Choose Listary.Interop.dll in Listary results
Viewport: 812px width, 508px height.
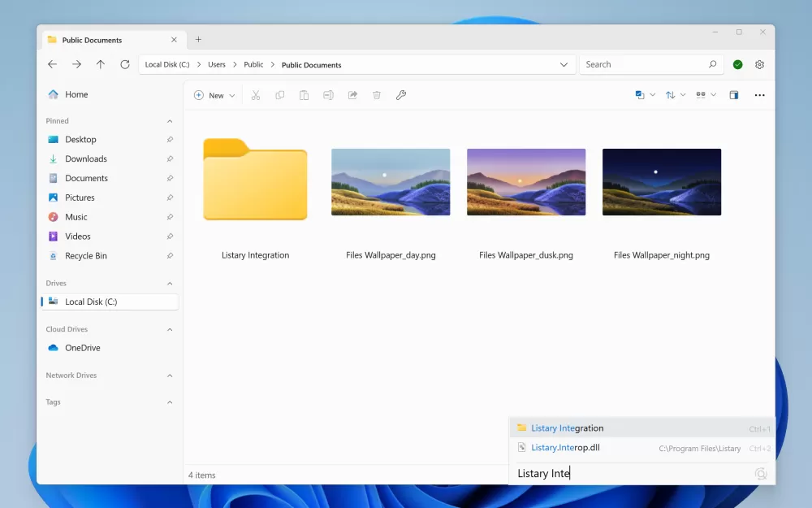(x=642, y=448)
